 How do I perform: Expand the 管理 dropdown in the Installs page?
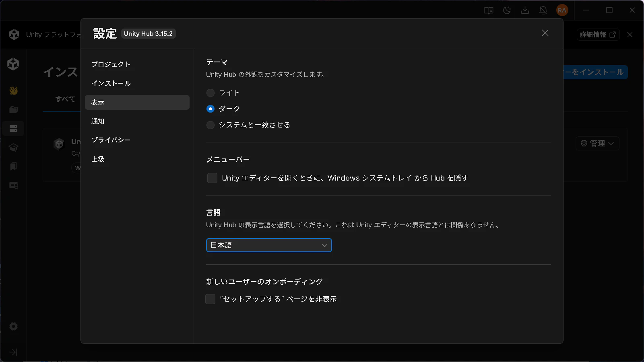coord(597,143)
